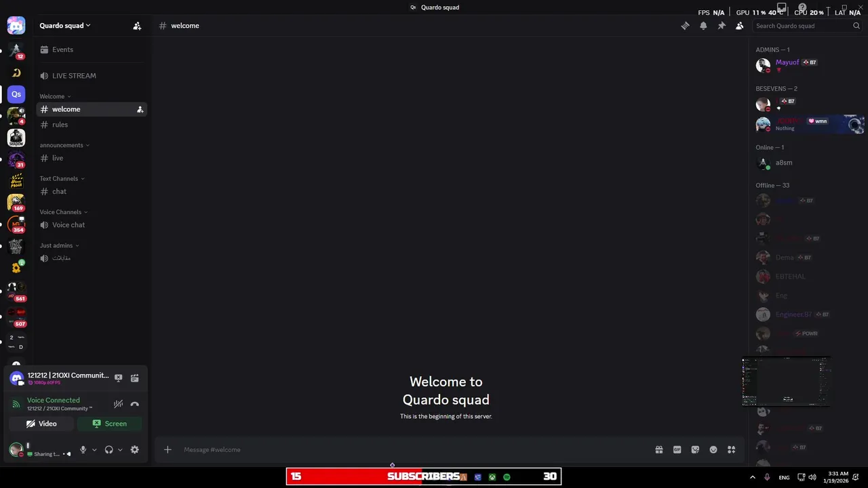Open the gift icon in message bar
The width and height of the screenshot is (868, 488).
658,449
